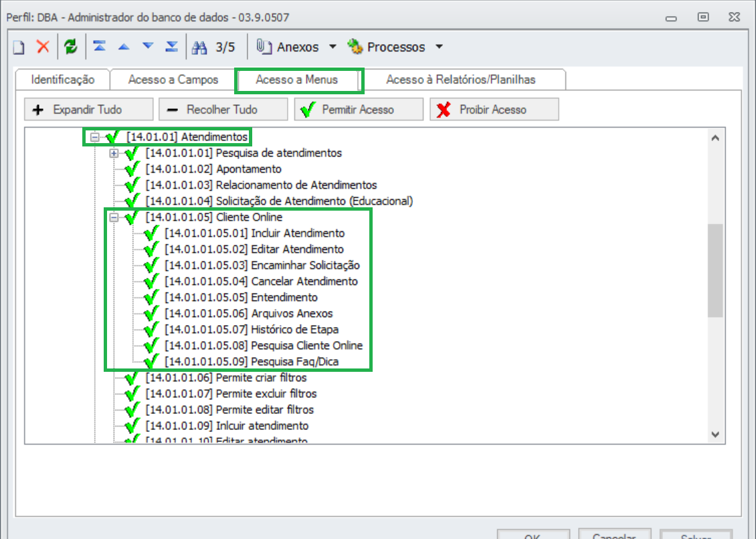Select [14.01.01.05.07] Histórico de Etapa row
Viewport: 756px width, 539px height.
tap(252, 329)
